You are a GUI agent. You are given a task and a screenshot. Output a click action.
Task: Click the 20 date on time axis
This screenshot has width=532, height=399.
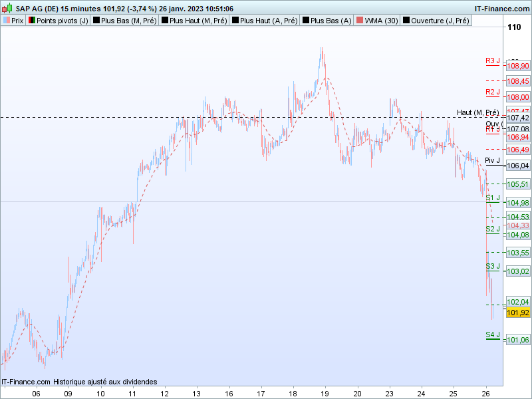(x=357, y=394)
